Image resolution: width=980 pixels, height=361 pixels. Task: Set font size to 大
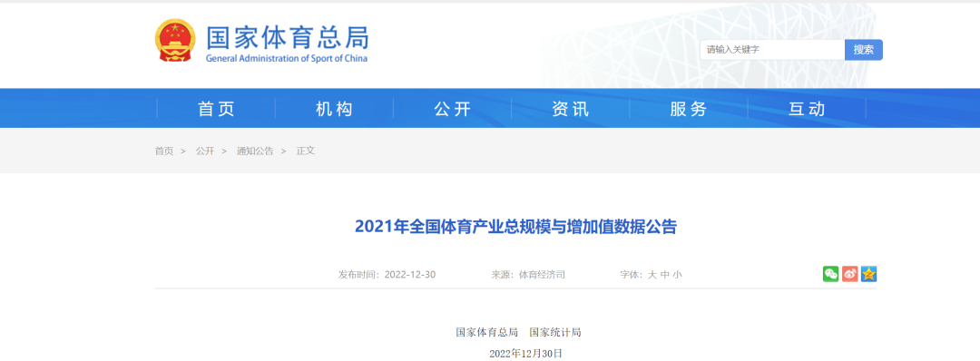[x=652, y=274]
